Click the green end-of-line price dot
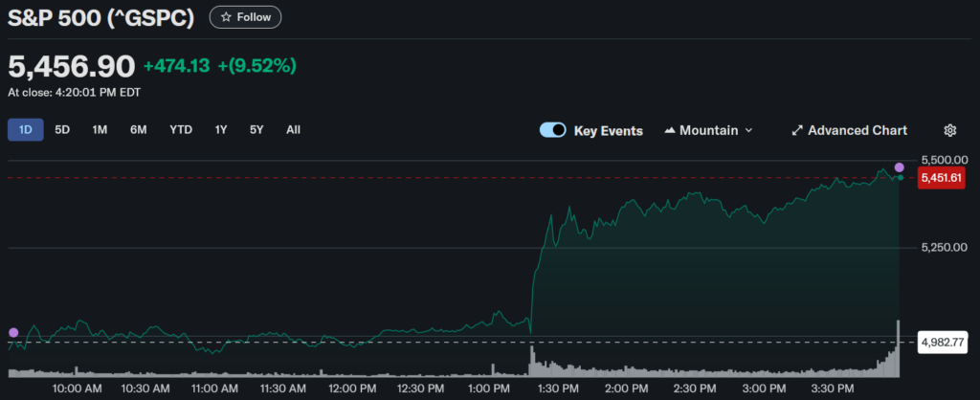This screenshot has height=400, width=980. coord(900,177)
